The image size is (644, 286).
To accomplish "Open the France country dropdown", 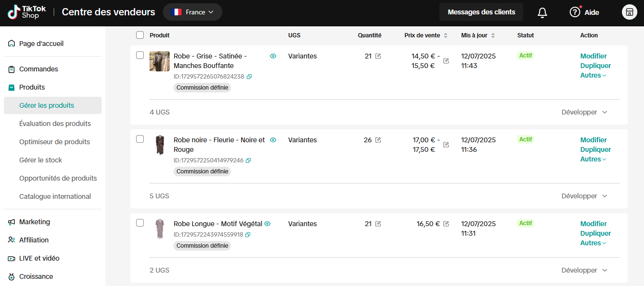I will (193, 12).
